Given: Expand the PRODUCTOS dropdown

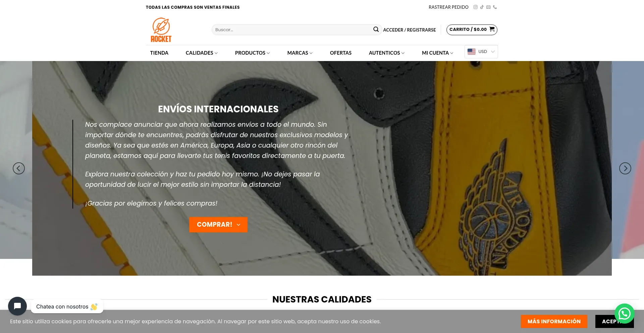Looking at the screenshot, I should [x=252, y=53].
